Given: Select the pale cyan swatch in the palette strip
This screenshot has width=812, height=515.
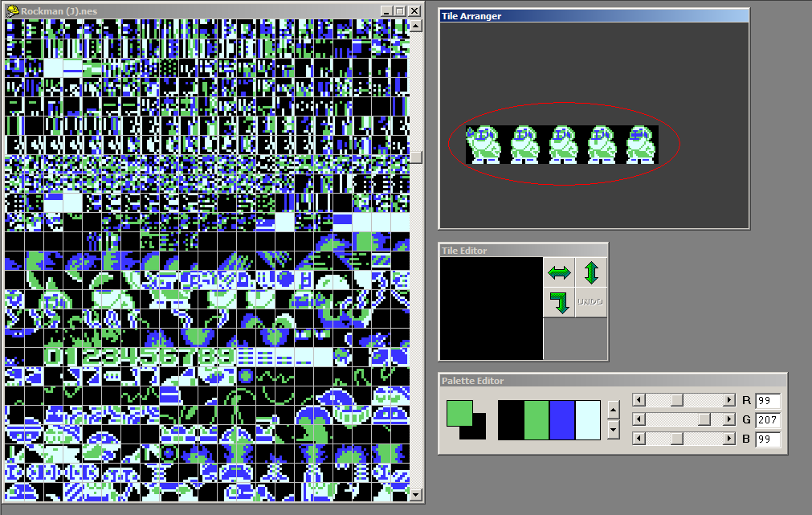Looking at the screenshot, I should tap(587, 419).
